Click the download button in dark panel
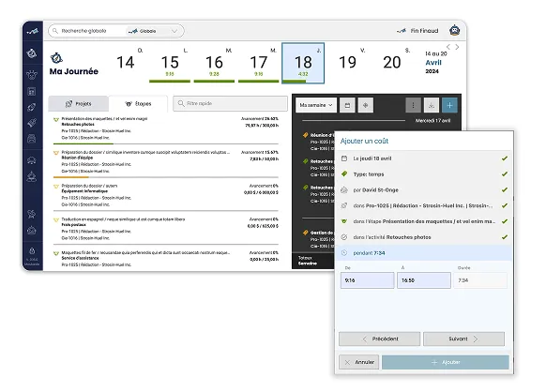Screen dimensions: 546x392 (432, 105)
